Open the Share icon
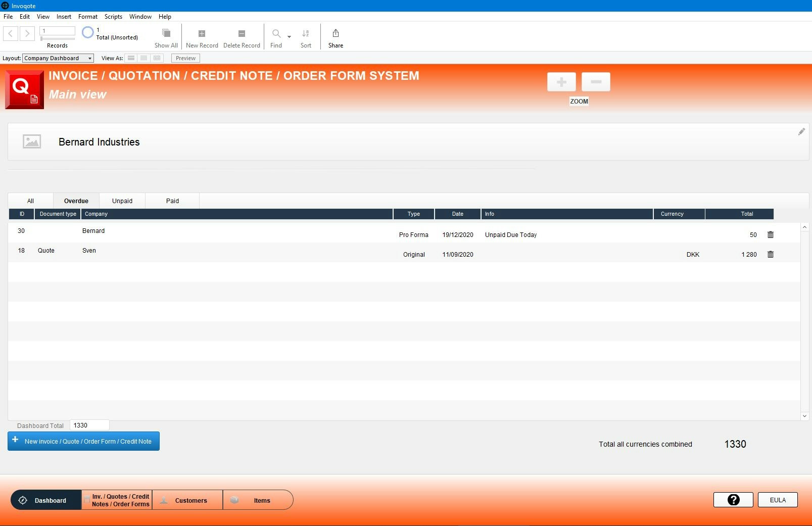The image size is (812, 526). (x=336, y=33)
